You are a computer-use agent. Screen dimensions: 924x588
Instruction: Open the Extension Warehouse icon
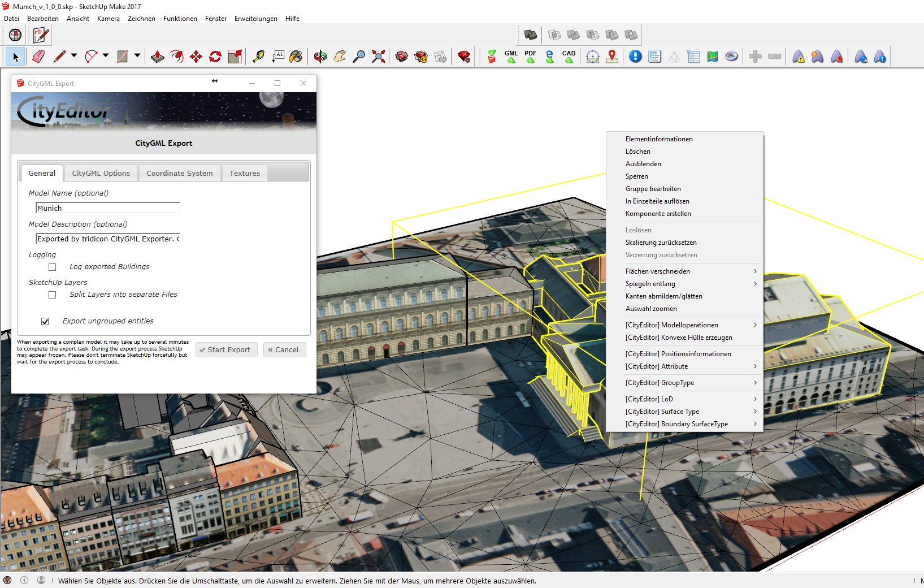point(464,57)
